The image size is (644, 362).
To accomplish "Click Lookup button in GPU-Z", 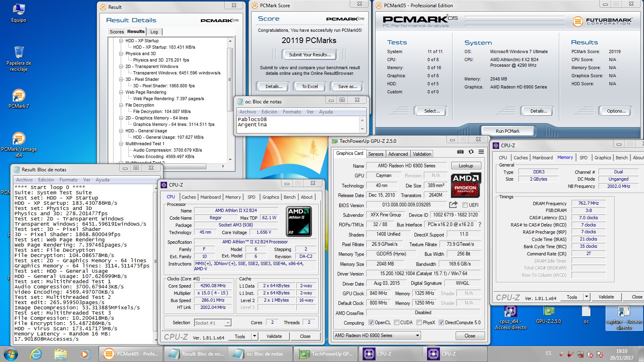I will tap(466, 166).
